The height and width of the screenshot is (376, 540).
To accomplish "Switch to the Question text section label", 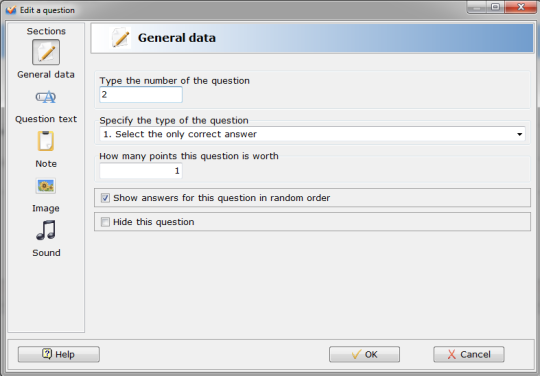I will (46, 119).
